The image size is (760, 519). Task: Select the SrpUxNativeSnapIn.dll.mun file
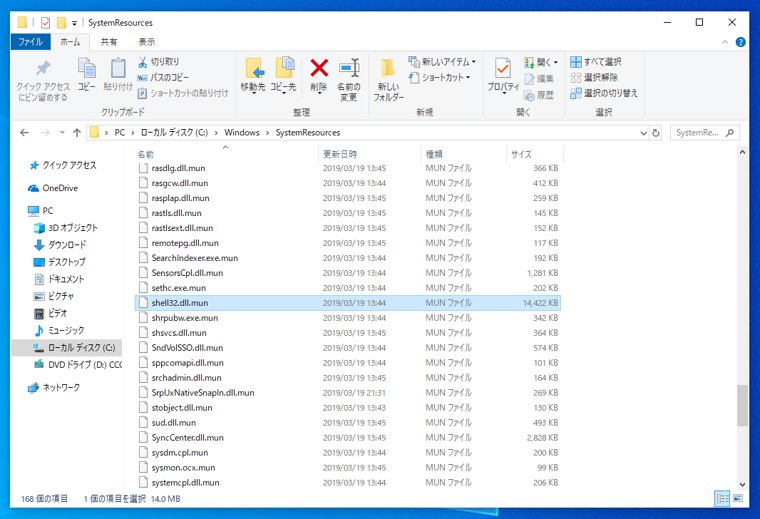click(348, 393)
